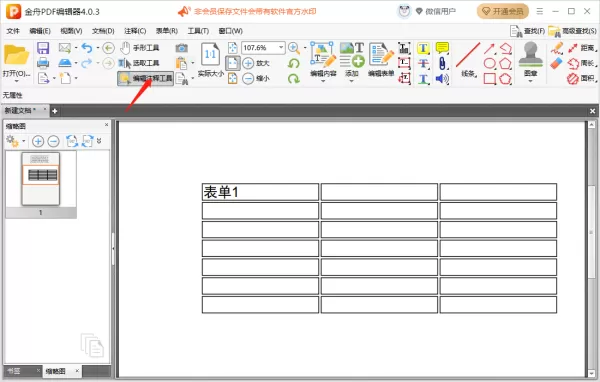The width and height of the screenshot is (600, 382).
Task: Open the 107.6% zoom level dropdown
Action: pos(281,47)
